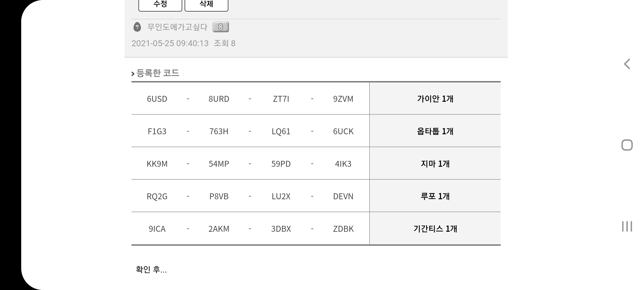Select code segment 54MP

(219, 164)
